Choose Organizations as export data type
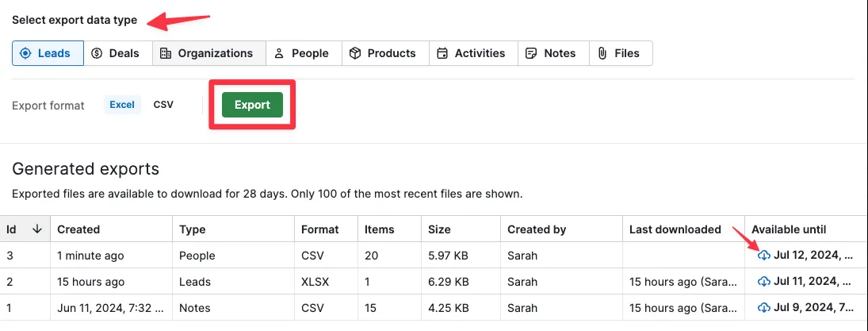This screenshot has width=868, height=331. [x=208, y=53]
